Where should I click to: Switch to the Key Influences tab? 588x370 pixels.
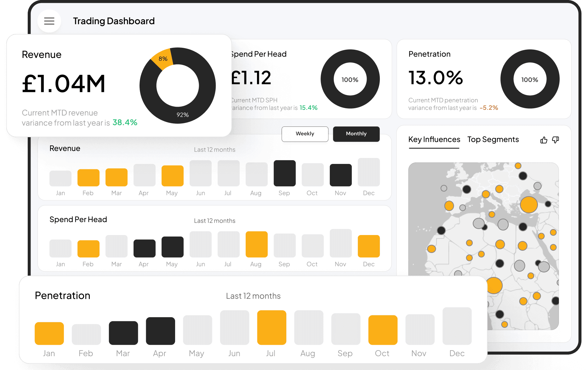[434, 139]
